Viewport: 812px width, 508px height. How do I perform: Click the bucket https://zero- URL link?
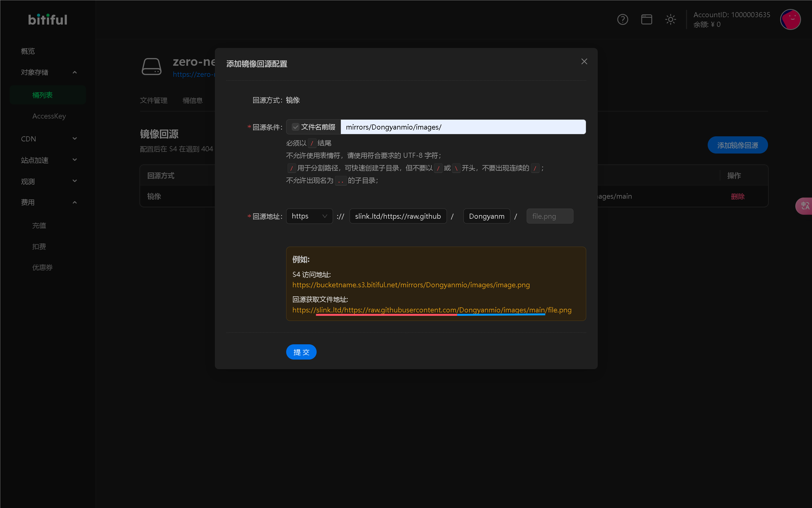click(x=194, y=75)
